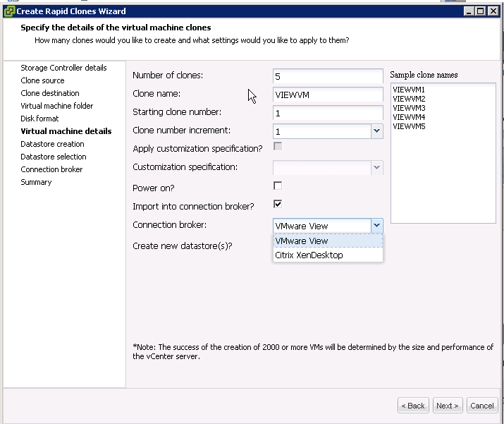Uncheck Import into connection broker checkbox
This screenshot has height=424, width=504.
coord(278,204)
